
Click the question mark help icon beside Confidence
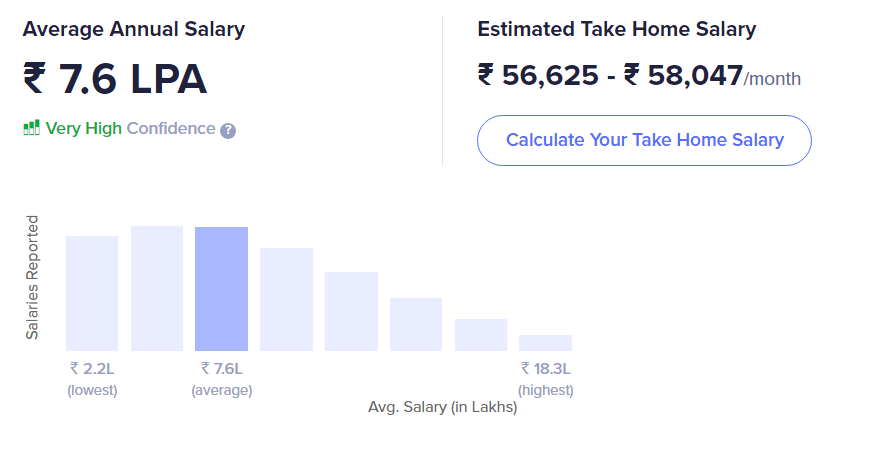(x=228, y=130)
